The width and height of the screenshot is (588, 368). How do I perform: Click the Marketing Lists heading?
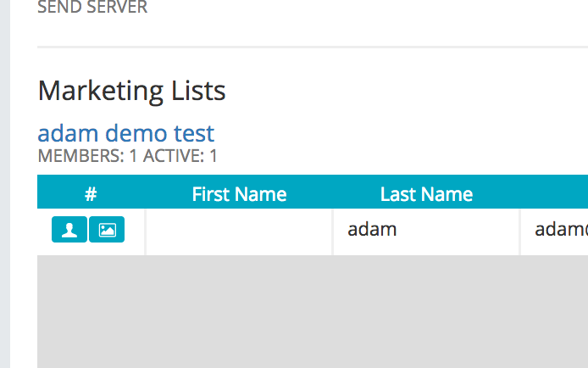tap(131, 91)
